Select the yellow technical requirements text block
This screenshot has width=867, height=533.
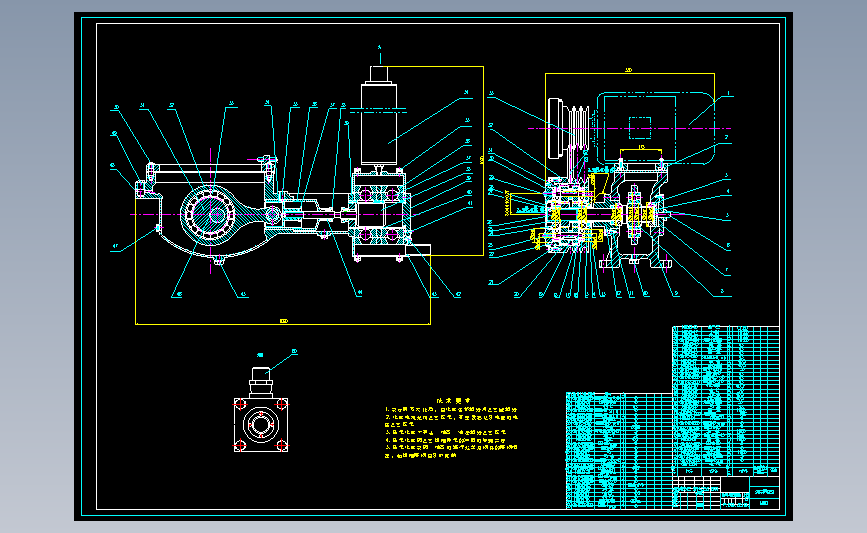pos(451,429)
